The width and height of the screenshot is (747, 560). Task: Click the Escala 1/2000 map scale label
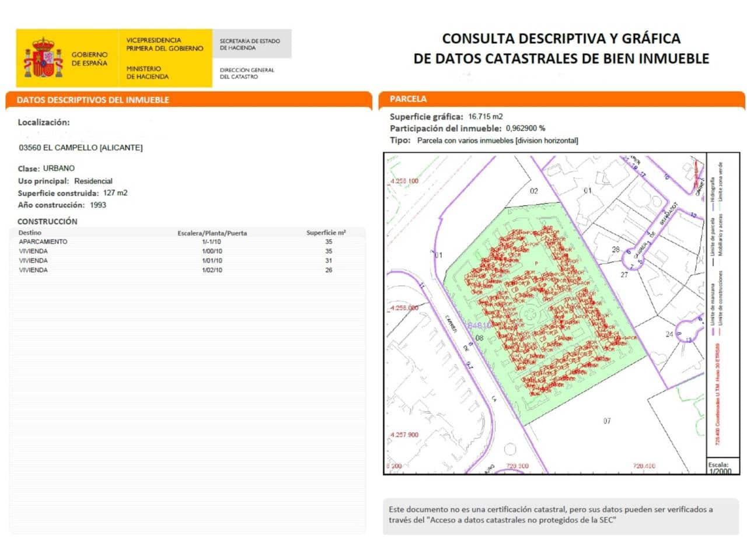point(719,468)
